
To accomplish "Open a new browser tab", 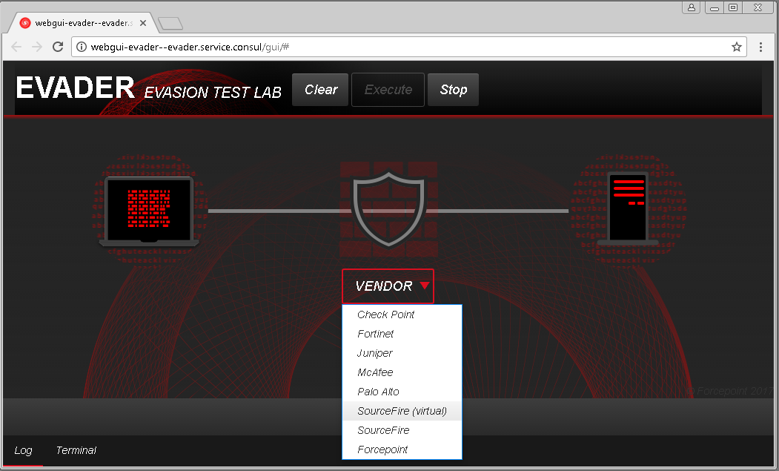I will tap(170, 23).
